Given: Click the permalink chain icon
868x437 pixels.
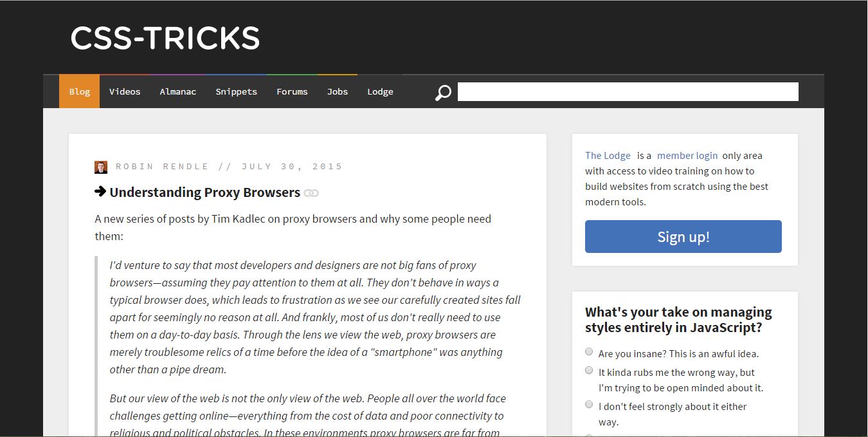Looking at the screenshot, I should coord(311,193).
